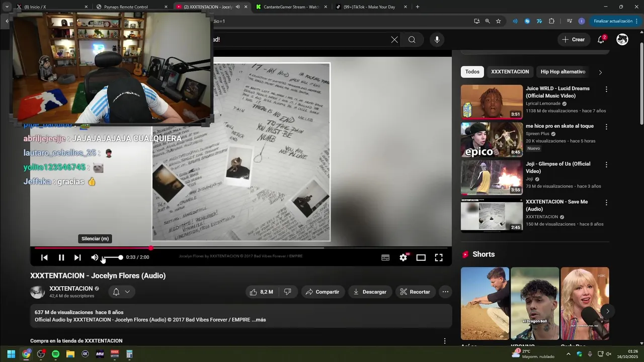Open the Joji Glimpse of Us video title
Screen dimensions: 644x362
click(558, 167)
